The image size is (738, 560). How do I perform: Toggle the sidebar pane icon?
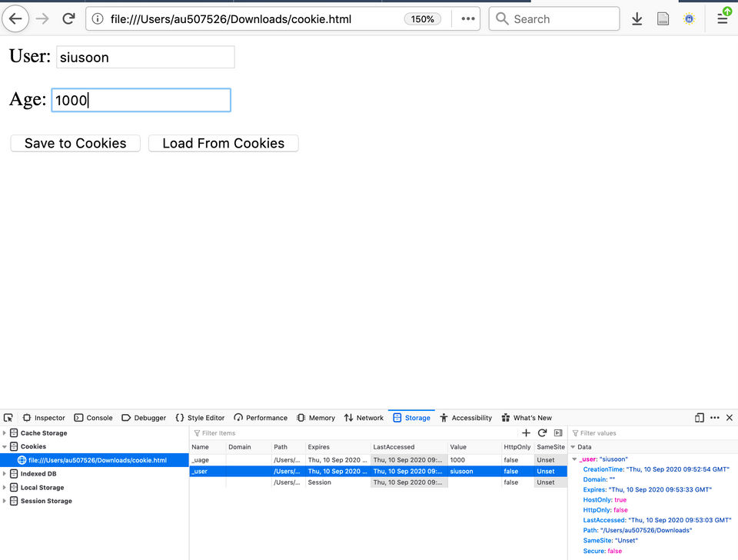pyautogui.click(x=558, y=433)
